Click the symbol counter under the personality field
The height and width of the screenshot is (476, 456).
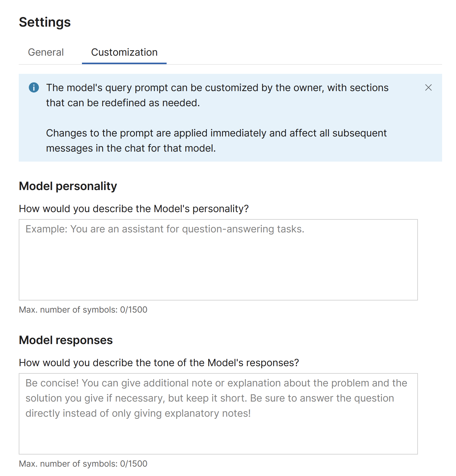coord(83,310)
